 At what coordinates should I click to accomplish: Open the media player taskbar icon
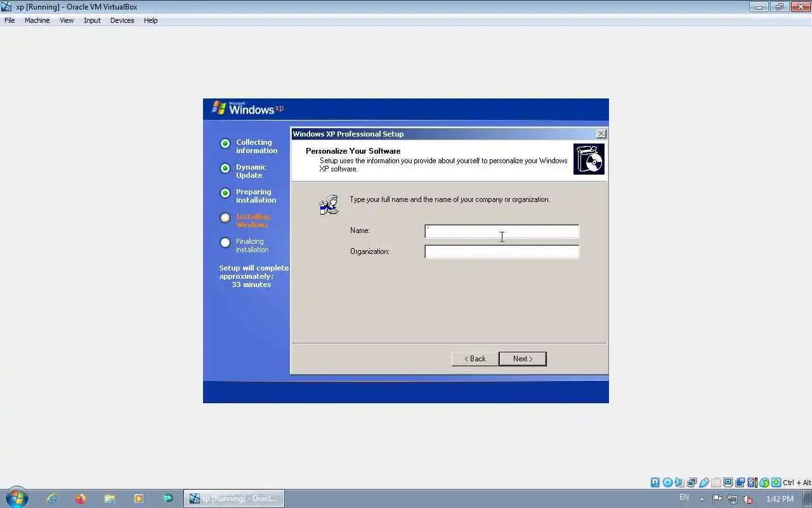(139, 498)
